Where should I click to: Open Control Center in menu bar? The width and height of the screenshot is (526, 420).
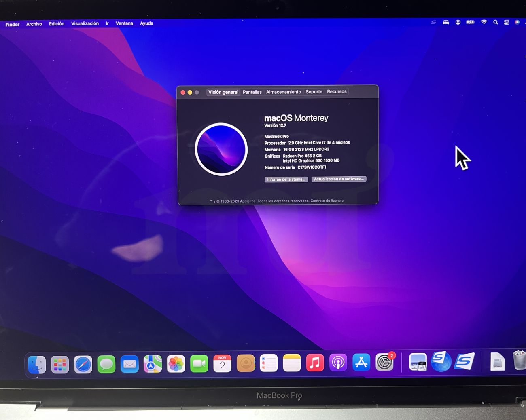pyautogui.click(x=507, y=22)
